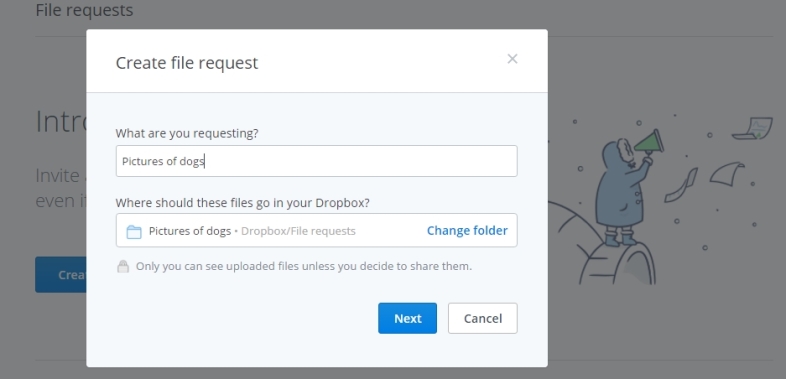Proceed with the Next button
Image resolution: width=786 pixels, height=379 pixels.
[x=407, y=318]
